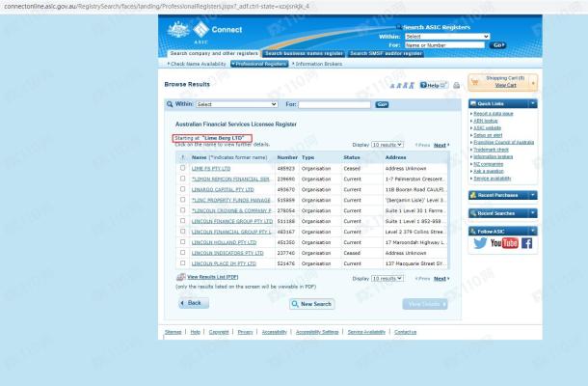Viewport: 588px width, 386px height.
Task: Open the Sitemap footer link
Action: [173, 332]
